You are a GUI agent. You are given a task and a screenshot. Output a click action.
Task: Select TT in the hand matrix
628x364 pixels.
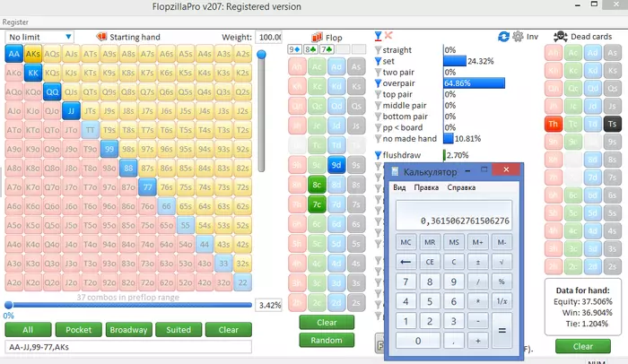coord(90,130)
